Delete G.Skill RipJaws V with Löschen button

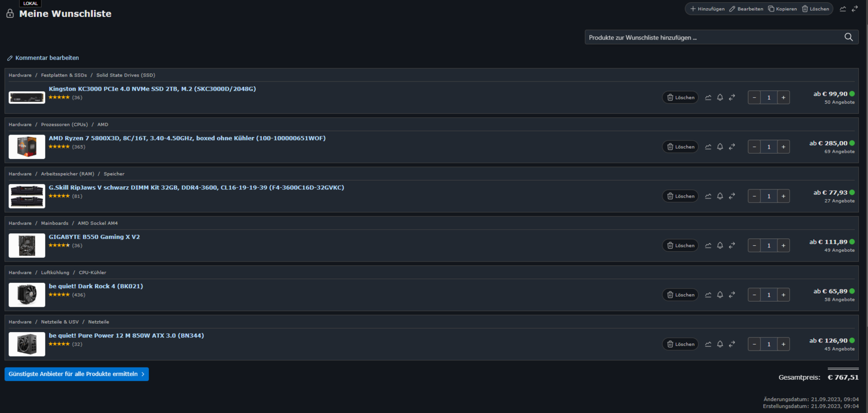[680, 196]
